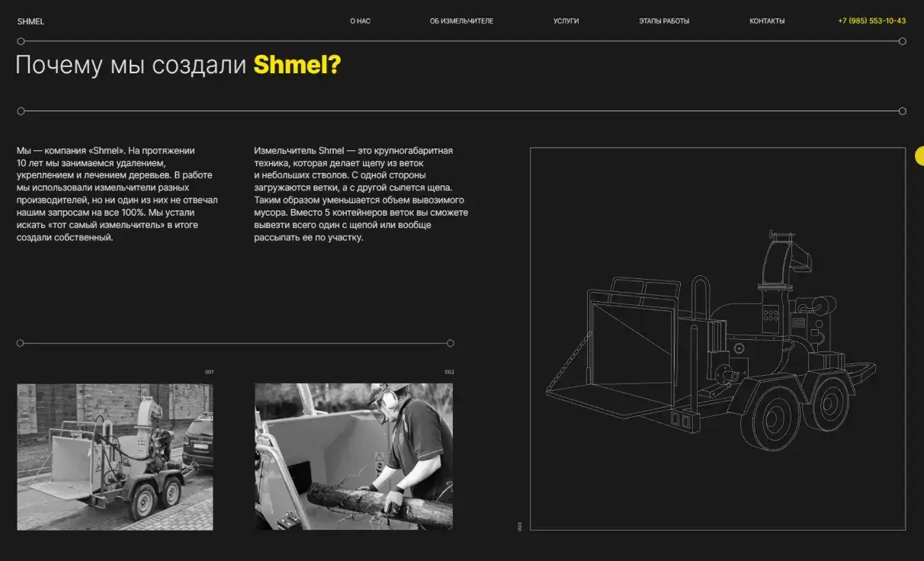Click the SHMEL logo in the header
The height and width of the screenshot is (561, 924).
point(30,21)
